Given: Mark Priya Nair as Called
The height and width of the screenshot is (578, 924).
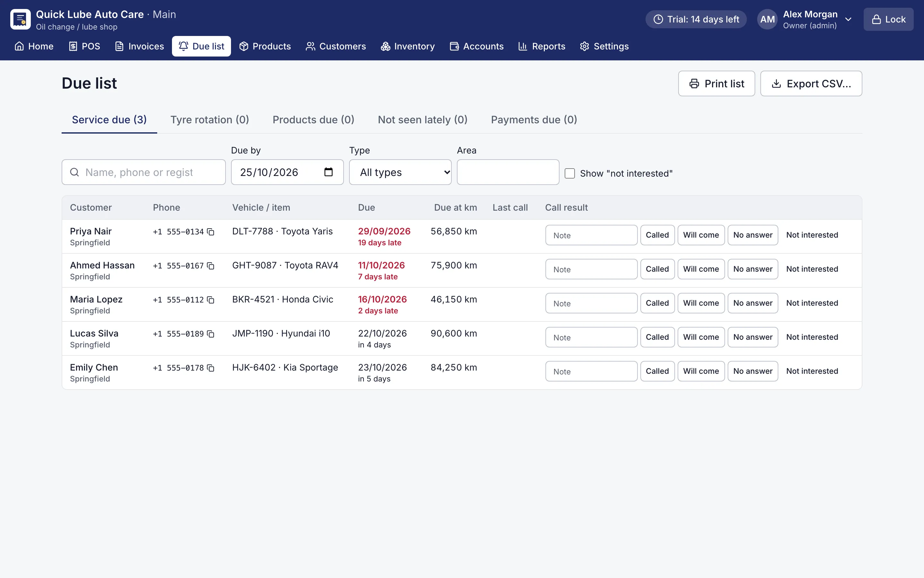Looking at the screenshot, I should [657, 235].
